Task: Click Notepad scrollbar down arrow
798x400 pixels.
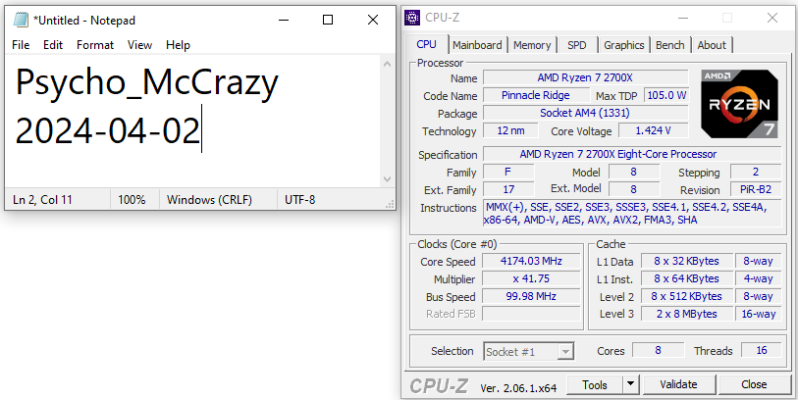Action: coord(387,179)
